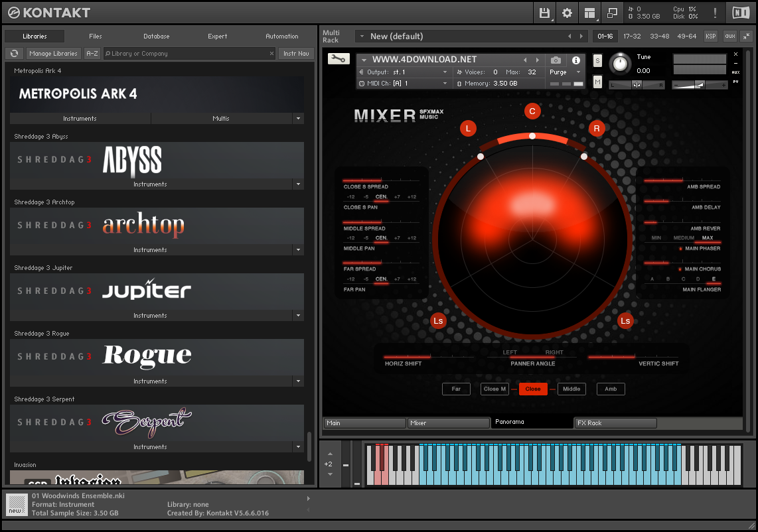Viewport: 758px width, 532px height.
Task: Click the Tune knob
Action: (x=620, y=64)
